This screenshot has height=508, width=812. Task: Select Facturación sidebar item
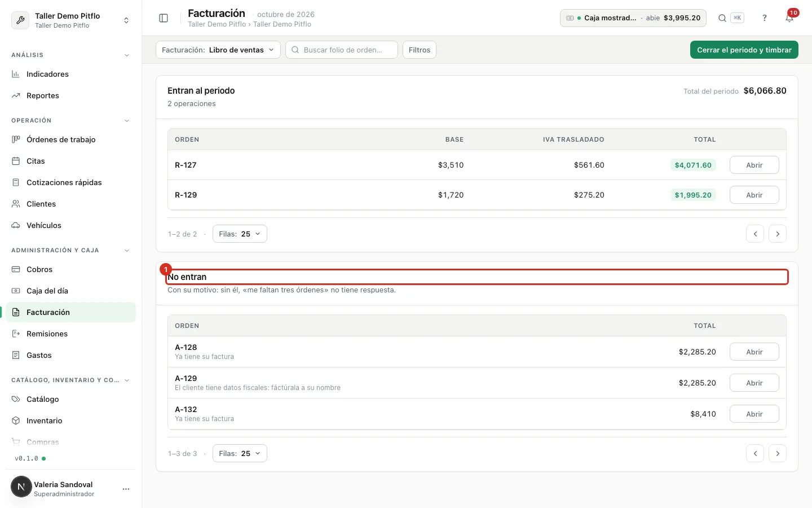tap(70, 312)
